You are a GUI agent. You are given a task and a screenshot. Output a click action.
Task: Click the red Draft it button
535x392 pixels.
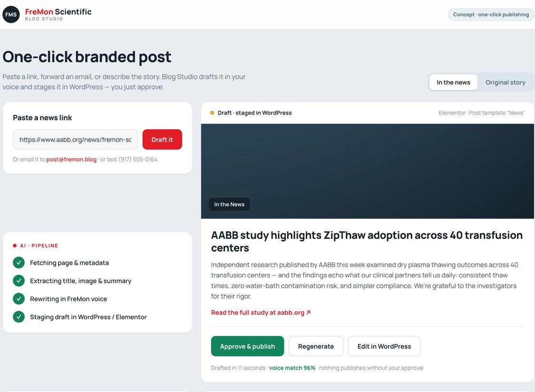[x=162, y=139]
